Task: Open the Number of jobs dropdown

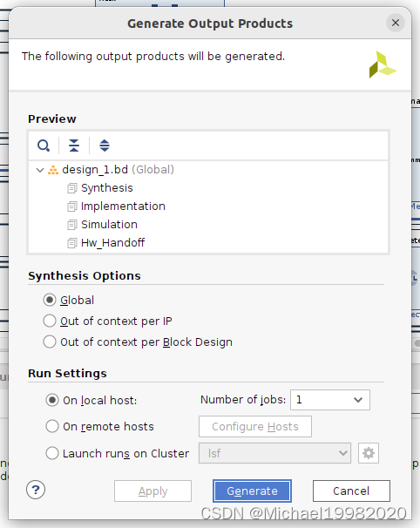Action: coord(330,400)
